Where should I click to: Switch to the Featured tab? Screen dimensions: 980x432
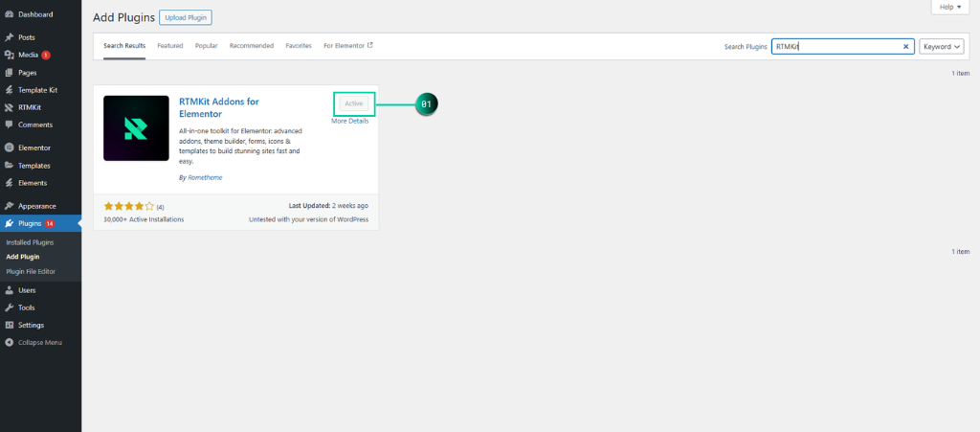point(170,46)
